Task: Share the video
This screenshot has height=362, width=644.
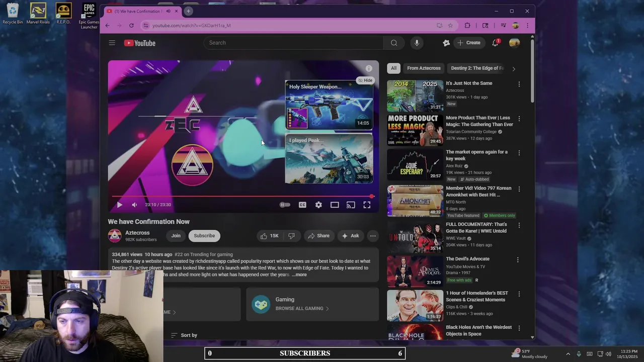Action: (318, 236)
